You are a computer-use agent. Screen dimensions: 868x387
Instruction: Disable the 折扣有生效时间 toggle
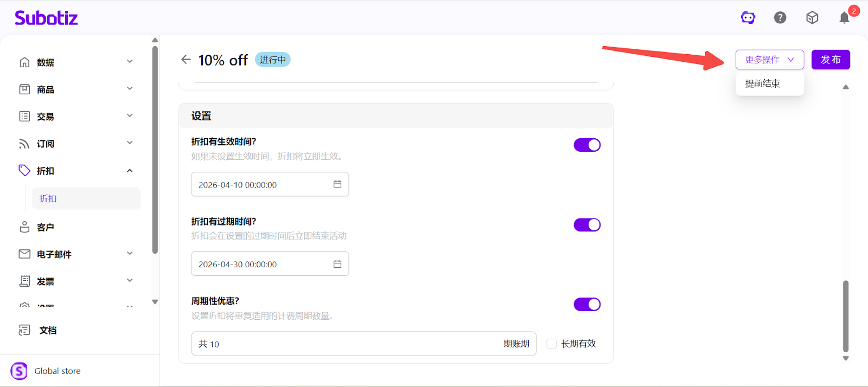coord(587,145)
